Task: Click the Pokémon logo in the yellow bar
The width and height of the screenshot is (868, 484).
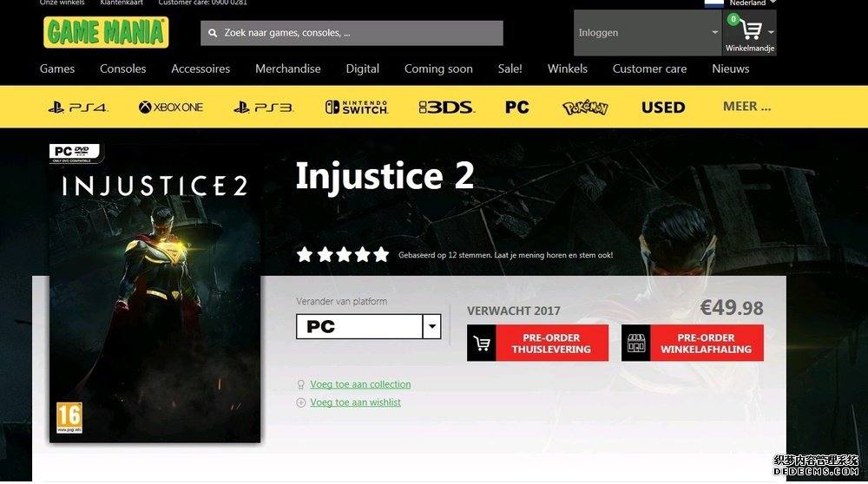Action: 585,108
